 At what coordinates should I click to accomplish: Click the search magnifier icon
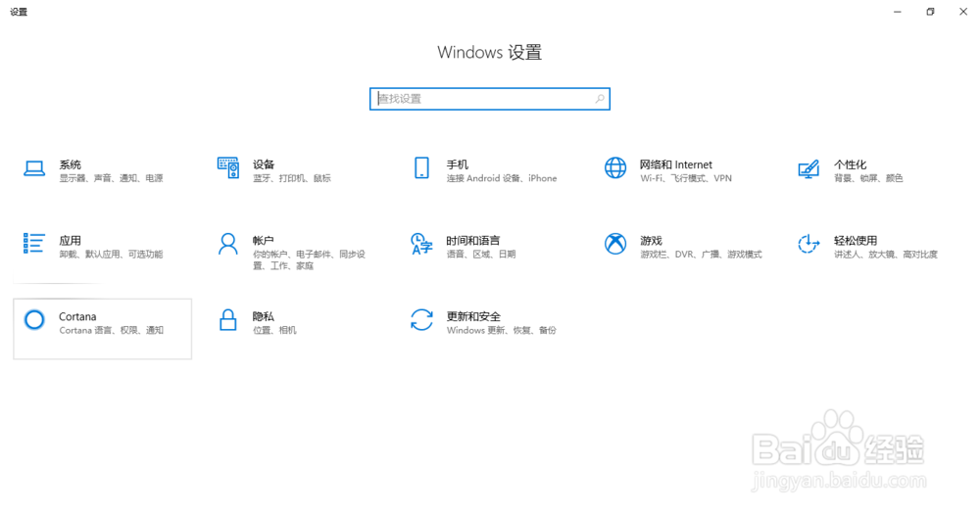coord(600,99)
